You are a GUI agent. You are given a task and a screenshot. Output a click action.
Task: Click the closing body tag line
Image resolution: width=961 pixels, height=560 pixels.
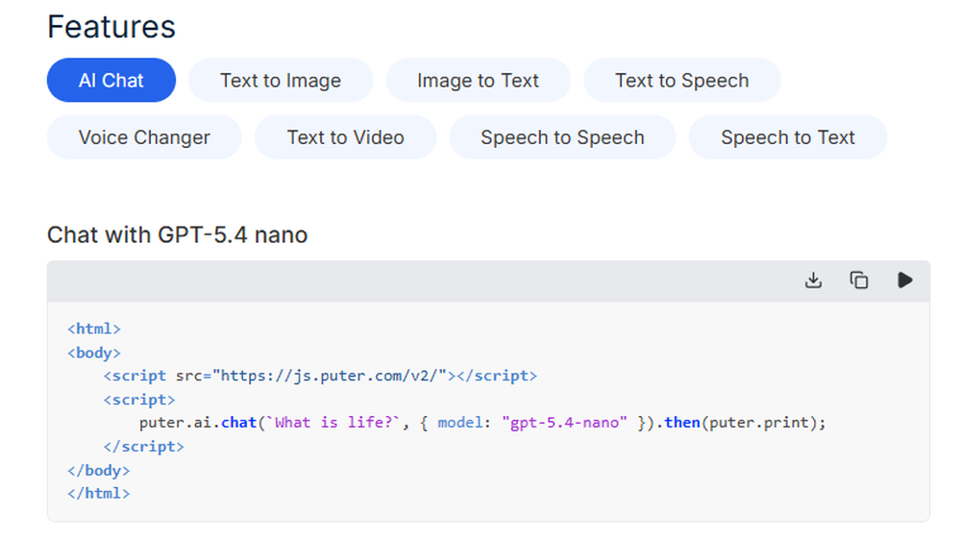[99, 471]
